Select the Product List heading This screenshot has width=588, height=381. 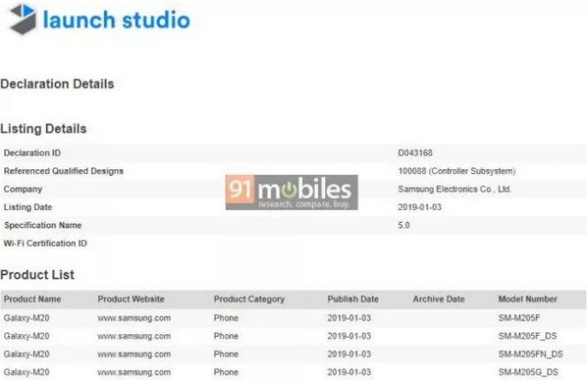tap(37, 274)
